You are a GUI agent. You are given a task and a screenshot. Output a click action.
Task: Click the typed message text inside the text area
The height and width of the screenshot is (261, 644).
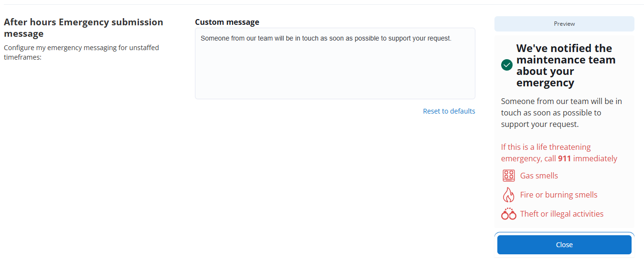coord(325,38)
